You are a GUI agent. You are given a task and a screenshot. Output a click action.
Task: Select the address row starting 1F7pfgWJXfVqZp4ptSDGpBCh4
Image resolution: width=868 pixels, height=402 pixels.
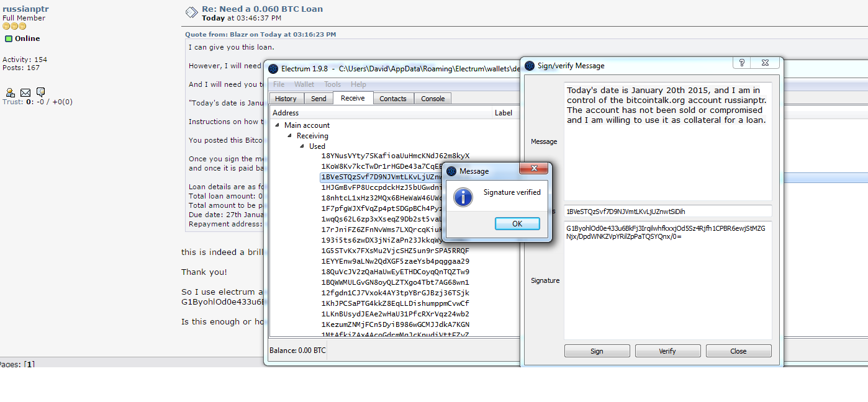point(381,208)
